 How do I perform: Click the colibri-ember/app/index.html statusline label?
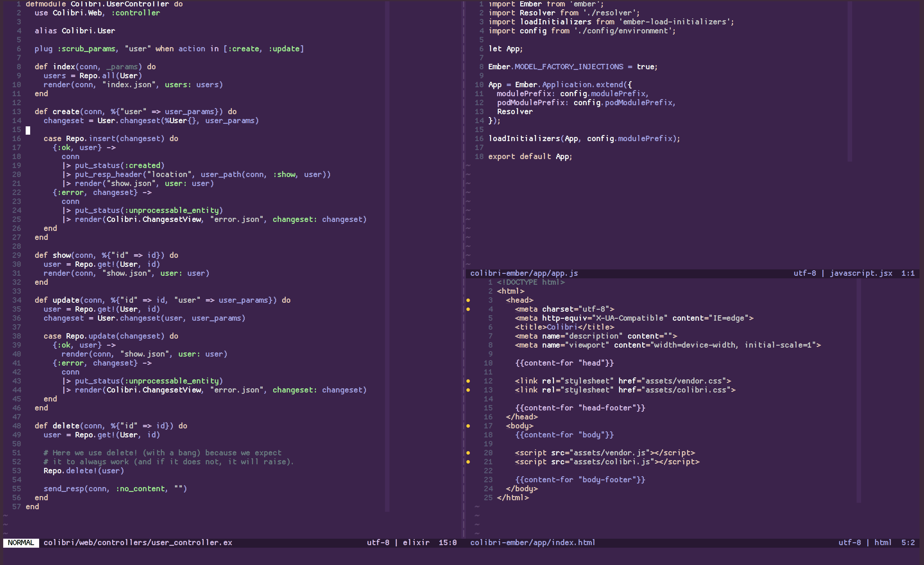tap(533, 543)
